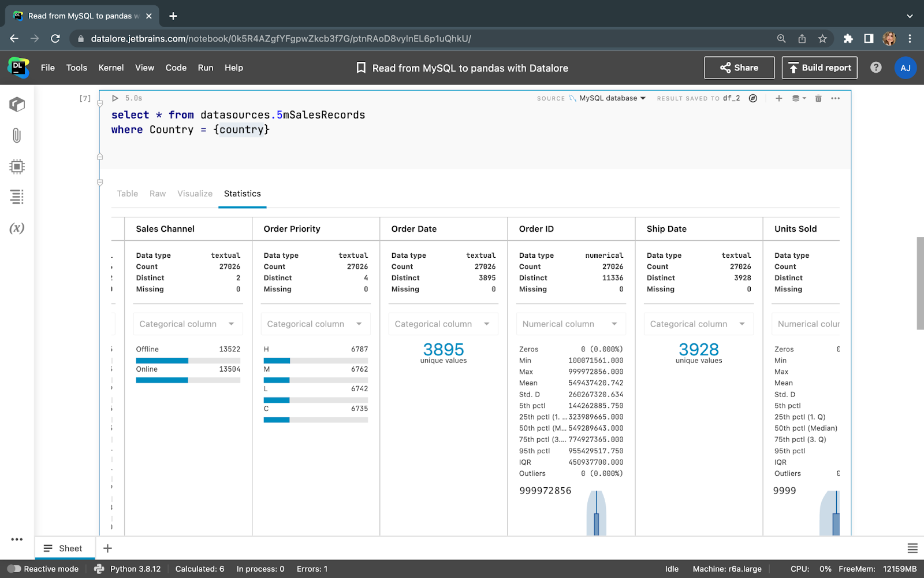Expand the MySQL database source dropdown

(612, 98)
